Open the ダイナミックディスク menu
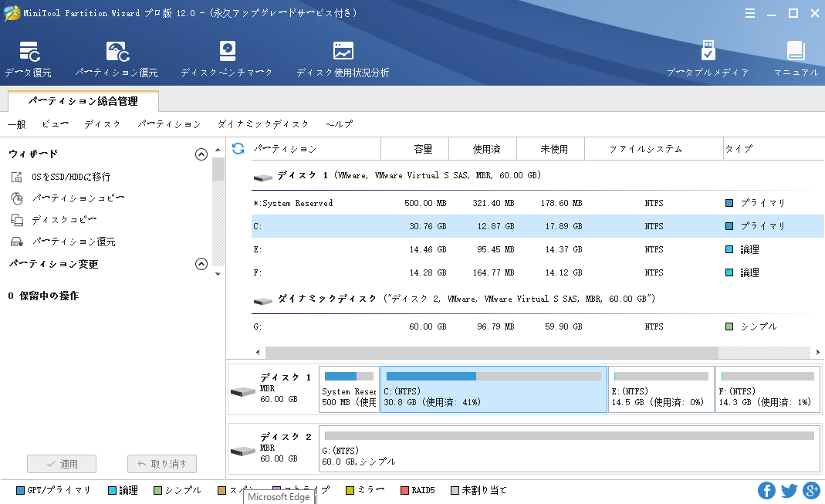The image size is (825, 504). coord(263,124)
